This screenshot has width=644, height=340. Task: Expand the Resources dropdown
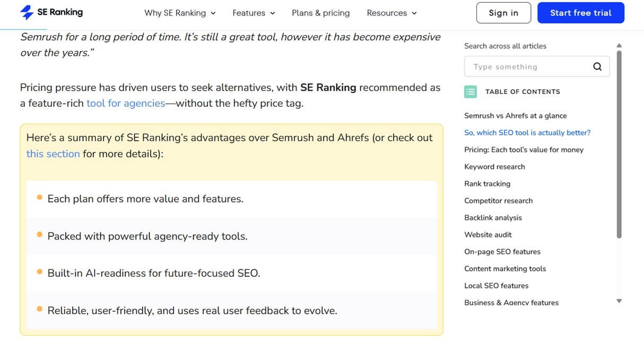pyautogui.click(x=387, y=12)
